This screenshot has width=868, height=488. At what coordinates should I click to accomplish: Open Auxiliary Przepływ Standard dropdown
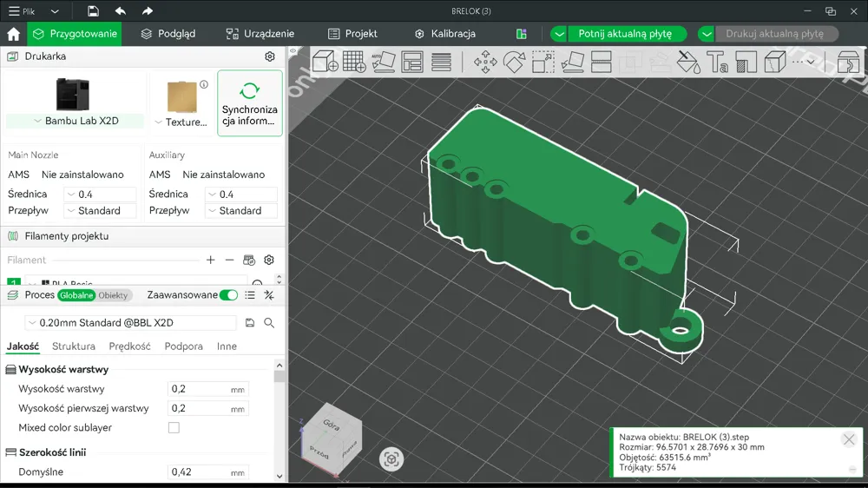pos(241,210)
